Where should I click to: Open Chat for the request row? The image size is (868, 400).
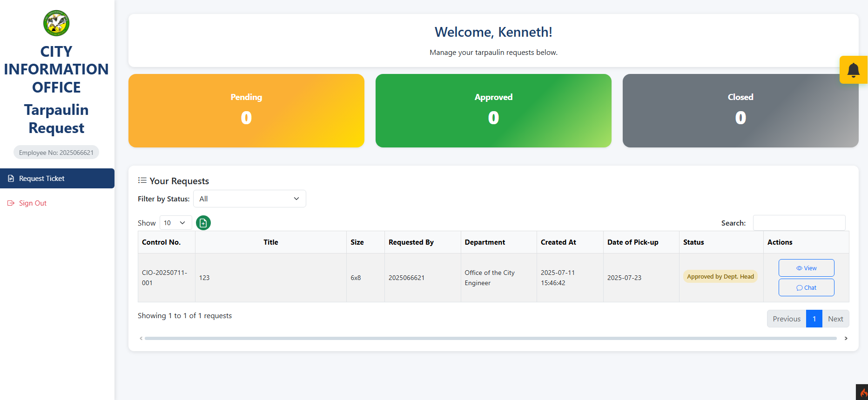806,287
